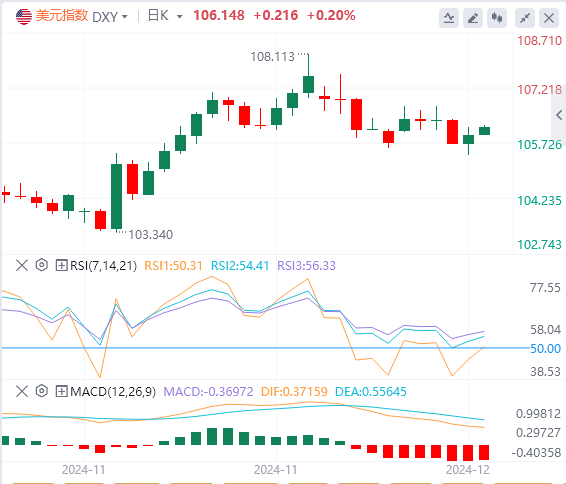Click the 108.113 high price marker
Viewport: 566px width, 484px height.
(273, 57)
